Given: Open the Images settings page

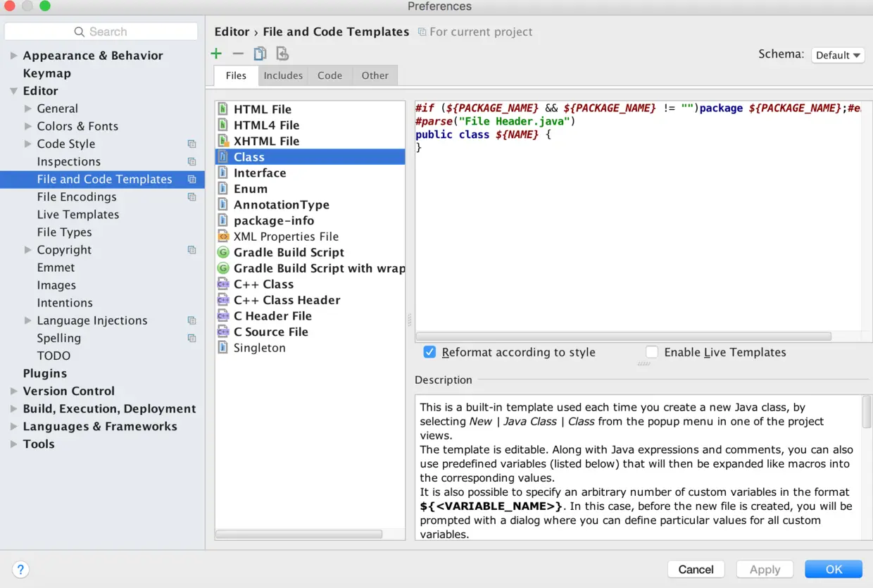Looking at the screenshot, I should pos(56,285).
